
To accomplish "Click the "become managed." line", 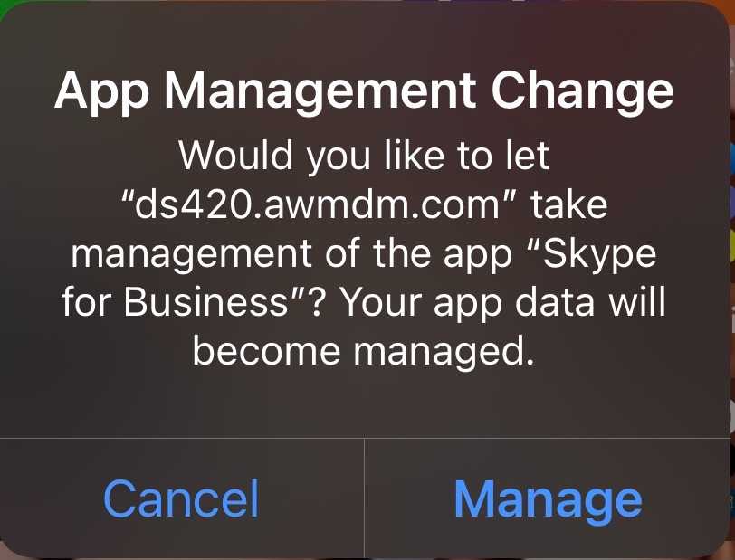I will click(x=364, y=352).
